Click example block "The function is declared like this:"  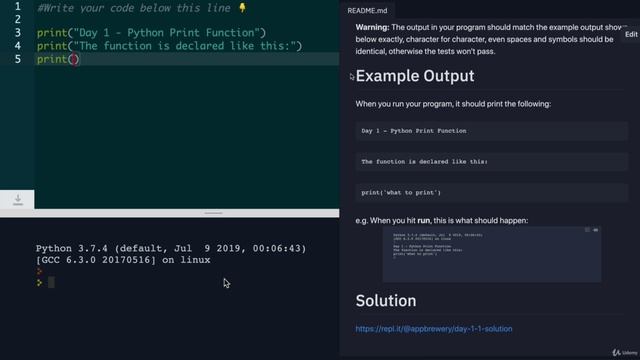coord(491,162)
